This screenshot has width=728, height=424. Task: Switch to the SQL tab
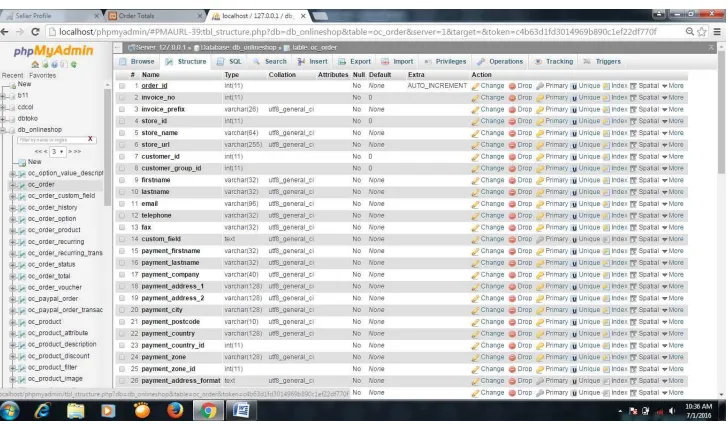[230, 61]
